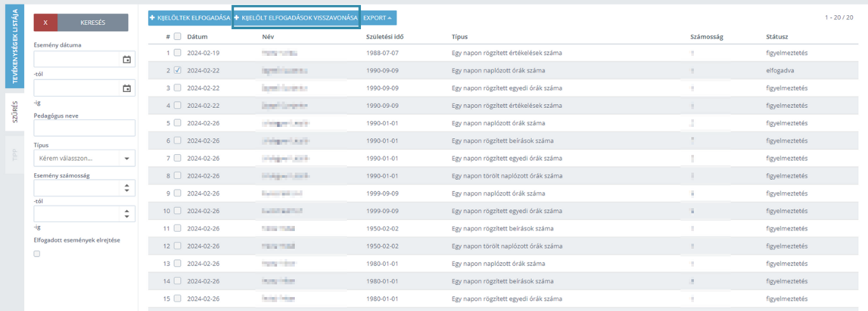Uncheck the checkbox in row 2
The height and width of the screenshot is (311, 868).
177,70
